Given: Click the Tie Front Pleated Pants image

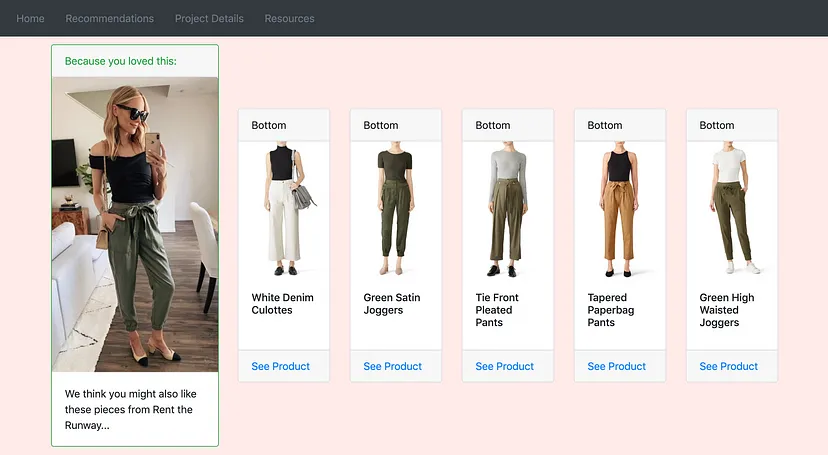Looking at the screenshot, I should pyautogui.click(x=507, y=211).
